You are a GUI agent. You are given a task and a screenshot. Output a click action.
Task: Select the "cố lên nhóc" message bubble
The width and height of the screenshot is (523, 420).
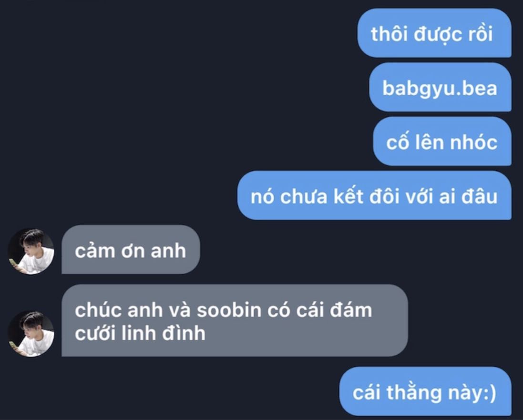(x=442, y=141)
